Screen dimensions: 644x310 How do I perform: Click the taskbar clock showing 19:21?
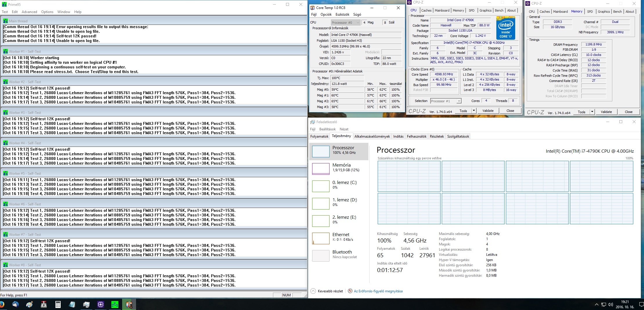(x=625, y=302)
